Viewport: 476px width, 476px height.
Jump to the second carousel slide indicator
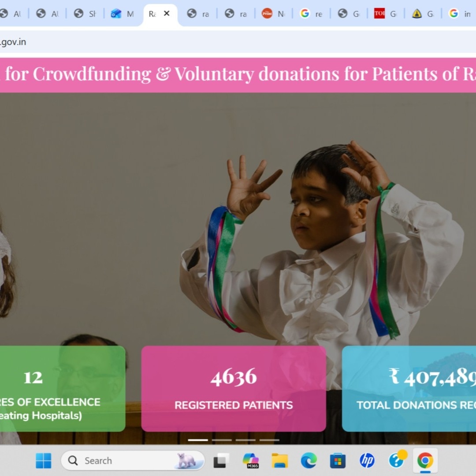click(x=222, y=440)
